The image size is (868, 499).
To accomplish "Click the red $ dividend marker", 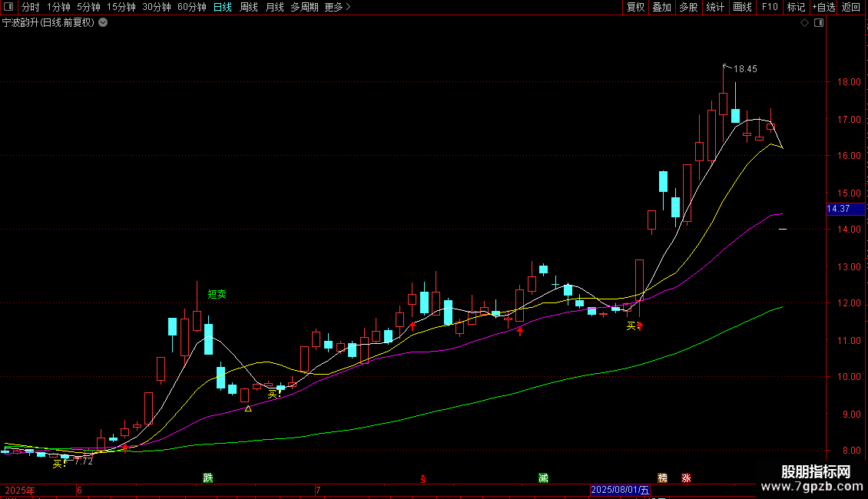I will tap(423, 478).
